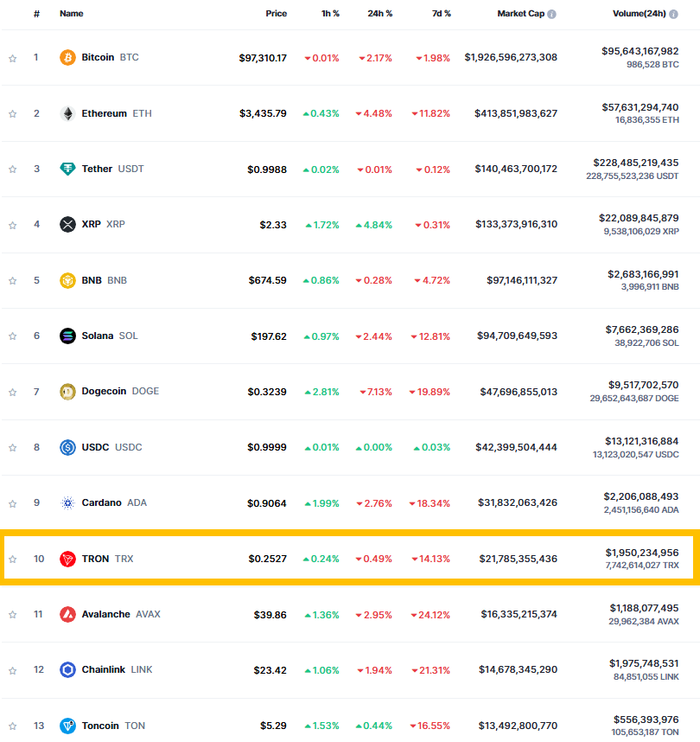Toggle the watchlist star for Dogecoin
This screenshot has height=742, width=700.
click(x=13, y=393)
